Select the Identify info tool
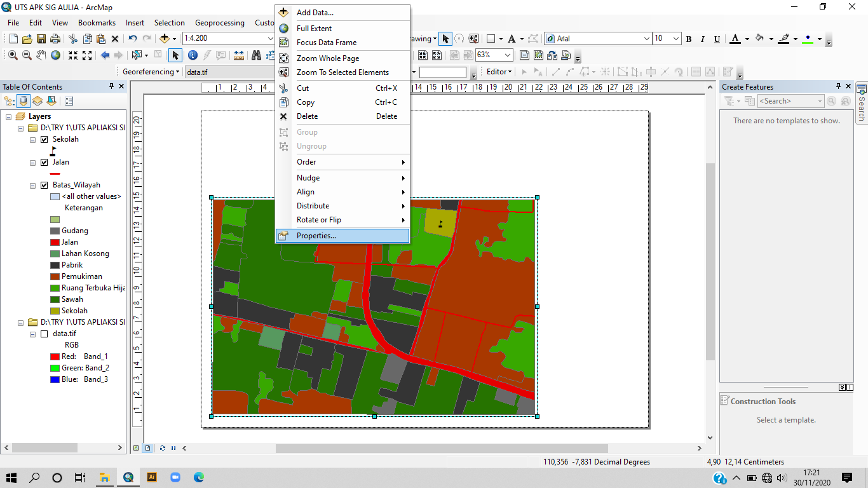Image resolution: width=868 pixels, height=488 pixels. (193, 55)
